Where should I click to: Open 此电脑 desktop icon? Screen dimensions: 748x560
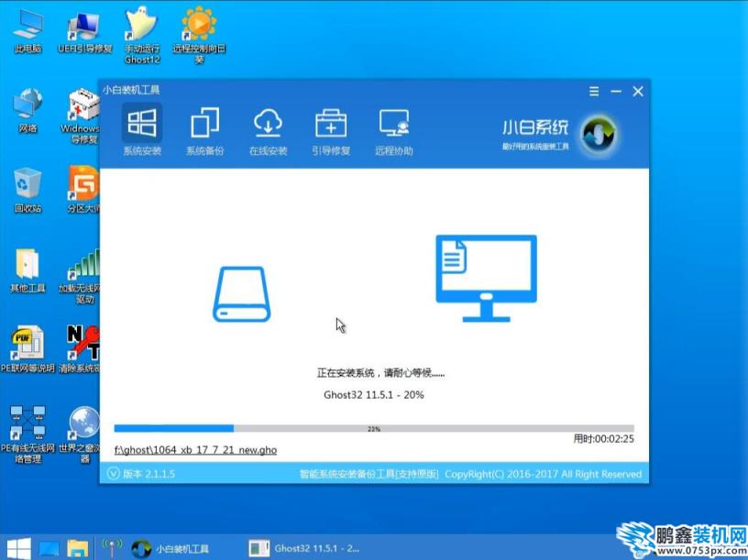(x=27, y=30)
